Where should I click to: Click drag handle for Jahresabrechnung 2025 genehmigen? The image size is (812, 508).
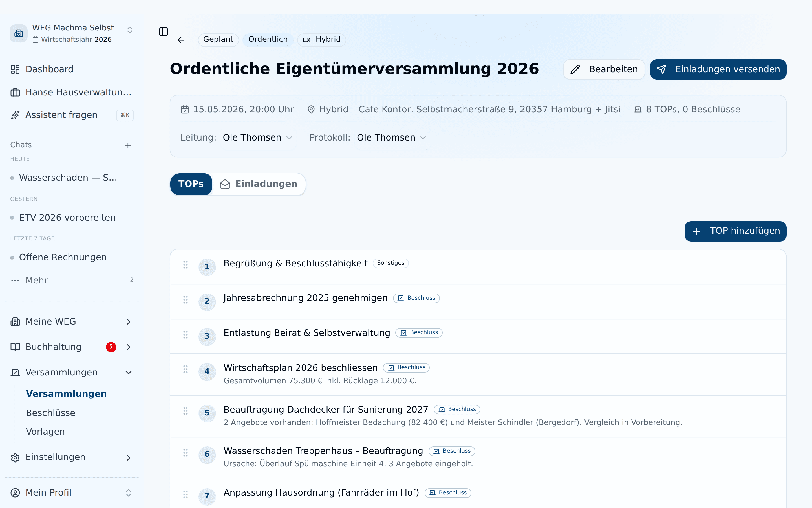(x=186, y=299)
